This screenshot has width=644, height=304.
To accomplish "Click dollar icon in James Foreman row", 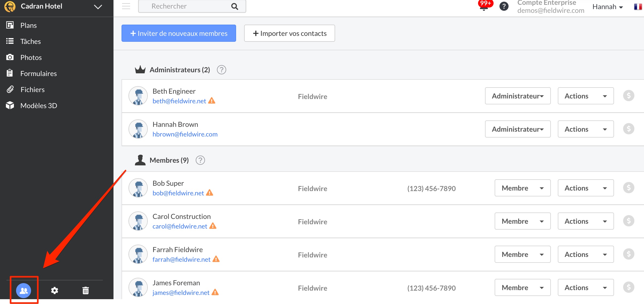I will 629,287.
